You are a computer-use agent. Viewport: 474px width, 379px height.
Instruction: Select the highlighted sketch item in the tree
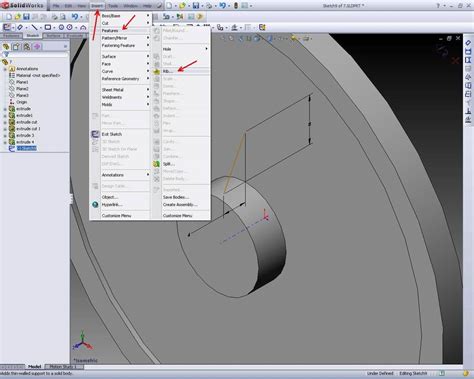point(26,148)
